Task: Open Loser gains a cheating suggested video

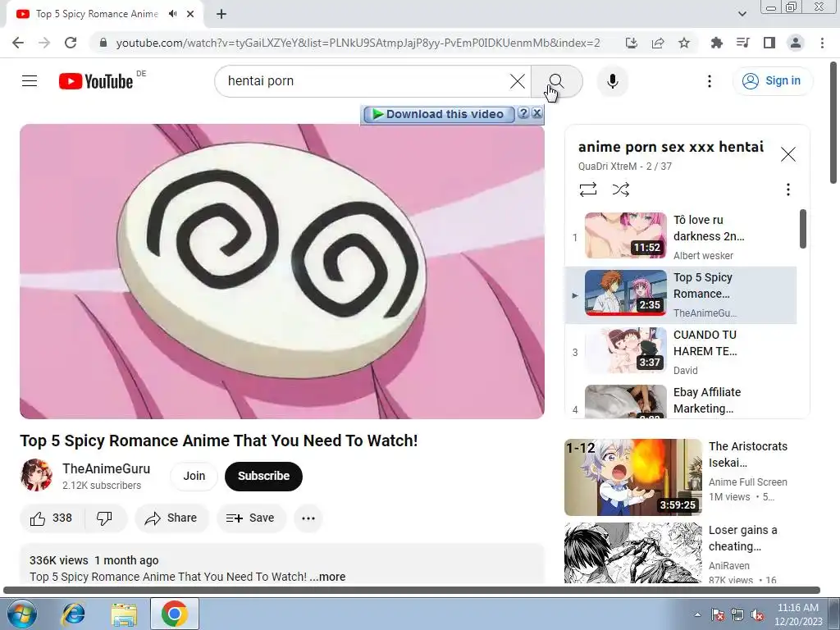Action: [687, 553]
